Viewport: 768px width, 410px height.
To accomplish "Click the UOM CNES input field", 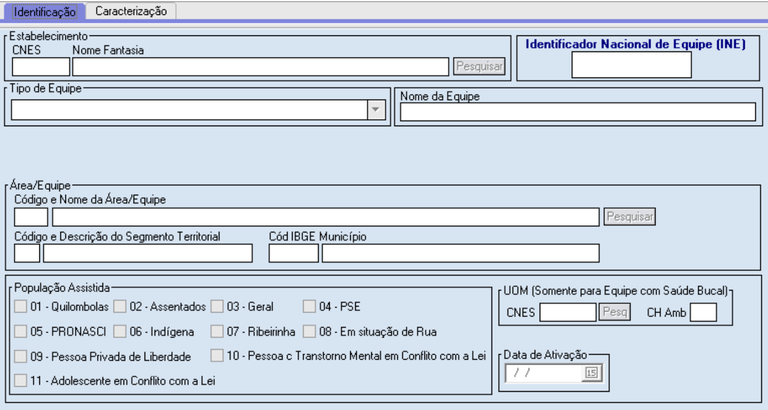I will (568, 313).
